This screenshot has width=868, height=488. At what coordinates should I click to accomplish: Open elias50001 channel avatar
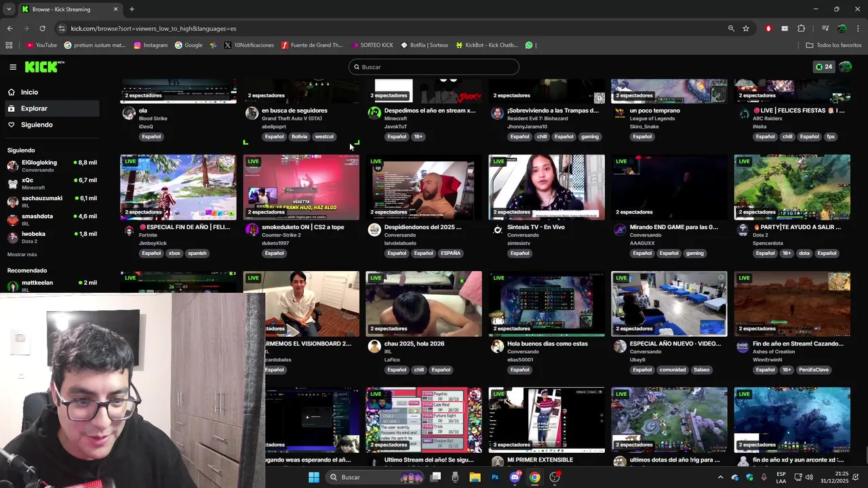[x=497, y=347]
